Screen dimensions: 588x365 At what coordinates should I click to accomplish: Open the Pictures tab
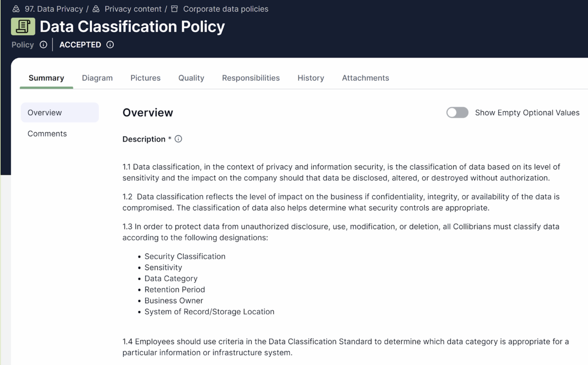coord(145,78)
